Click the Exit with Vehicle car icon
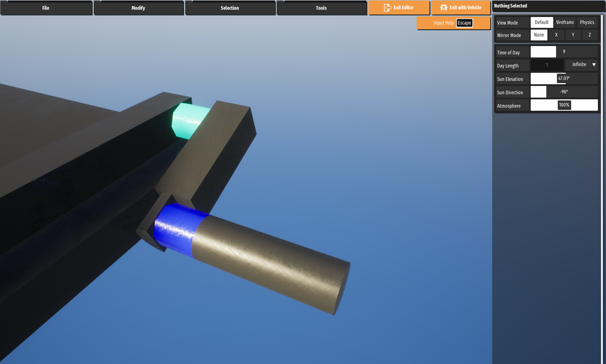Image resolution: width=606 pixels, height=364 pixels. coord(443,8)
